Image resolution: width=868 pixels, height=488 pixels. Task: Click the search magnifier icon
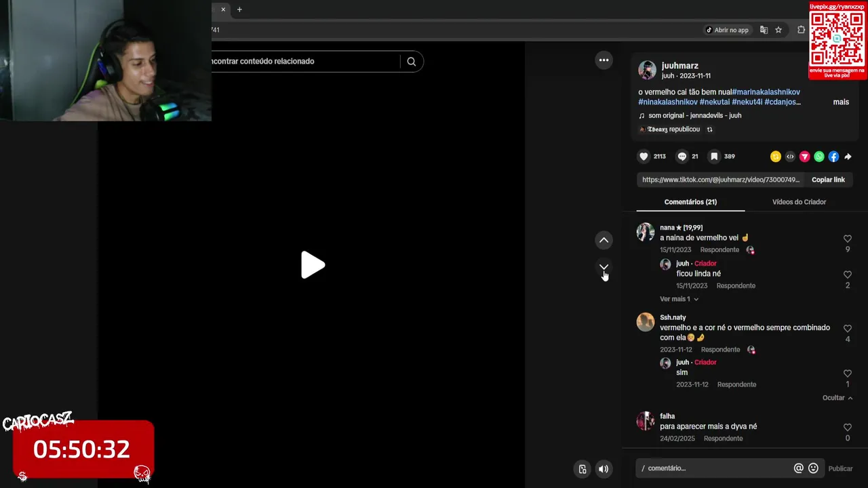411,62
